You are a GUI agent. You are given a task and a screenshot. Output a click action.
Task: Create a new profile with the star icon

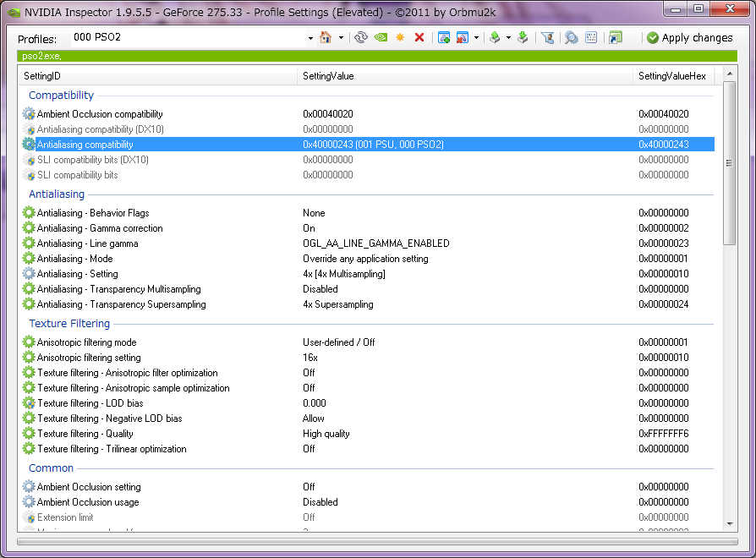[x=400, y=37]
